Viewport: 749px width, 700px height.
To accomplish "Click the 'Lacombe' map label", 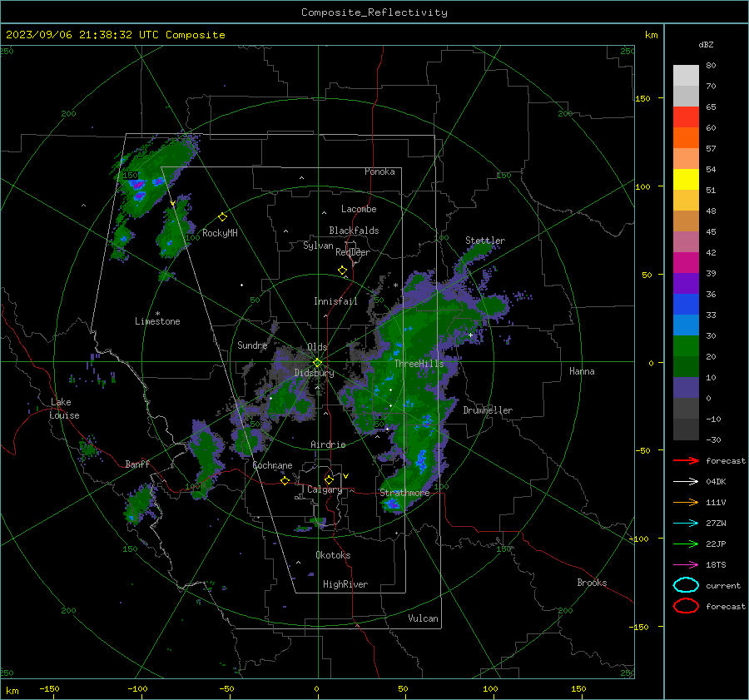I will click(x=359, y=209).
